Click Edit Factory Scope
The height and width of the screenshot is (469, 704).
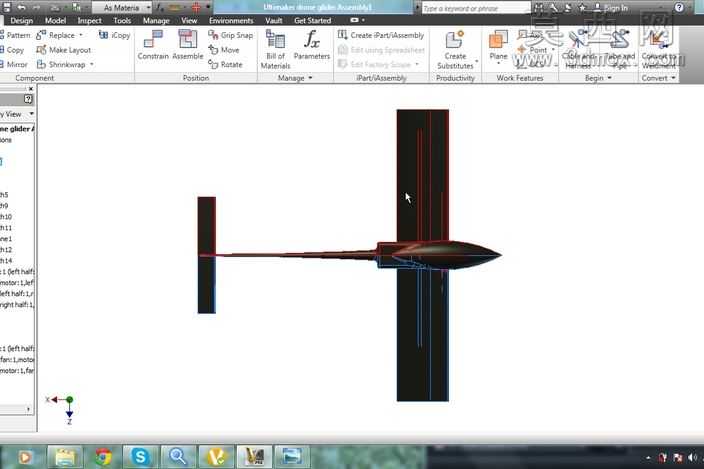click(378, 65)
